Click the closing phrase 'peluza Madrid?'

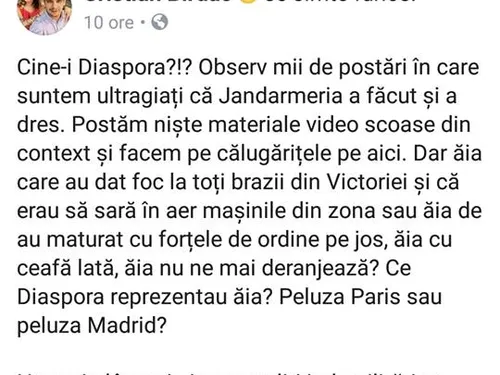[91, 326]
